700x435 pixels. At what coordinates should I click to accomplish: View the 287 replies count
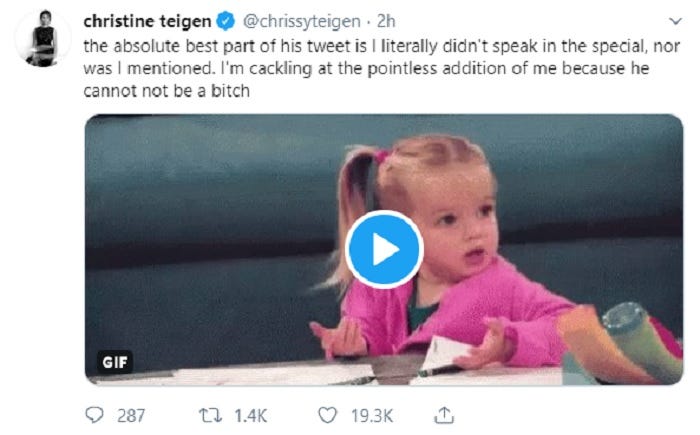coord(131,414)
